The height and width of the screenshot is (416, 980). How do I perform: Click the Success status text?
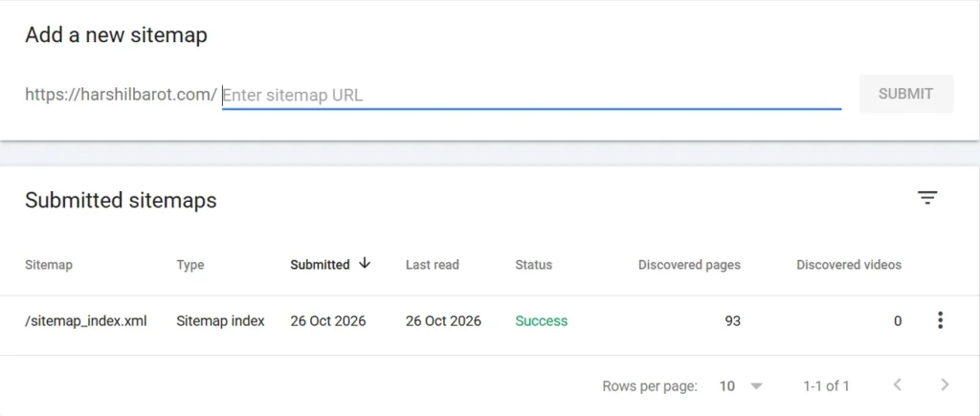(542, 321)
